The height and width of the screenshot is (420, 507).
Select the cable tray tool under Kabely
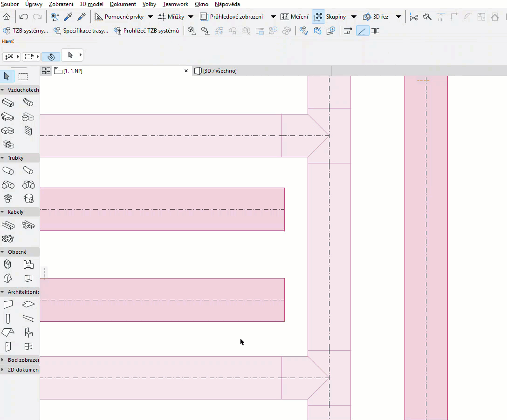8,225
